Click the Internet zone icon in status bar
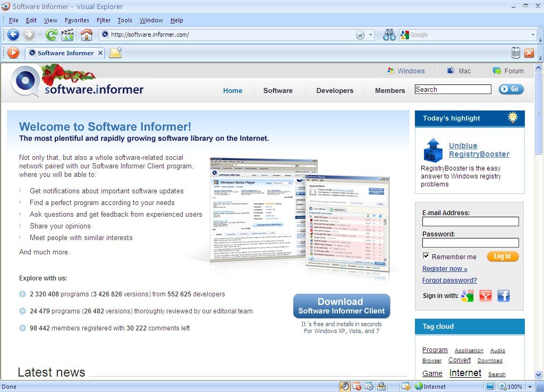This screenshot has height=392, width=544. coord(419,386)
